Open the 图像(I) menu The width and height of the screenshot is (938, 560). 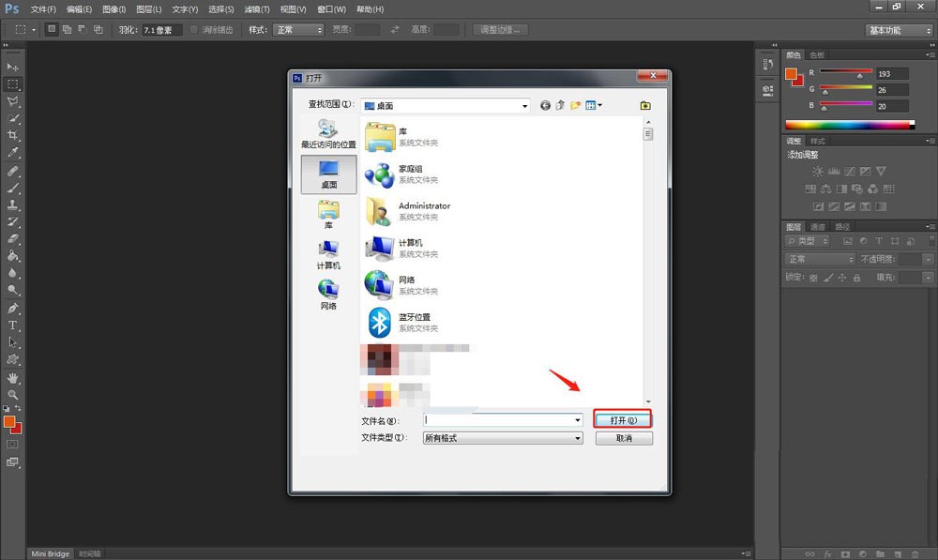pos(114,8)
